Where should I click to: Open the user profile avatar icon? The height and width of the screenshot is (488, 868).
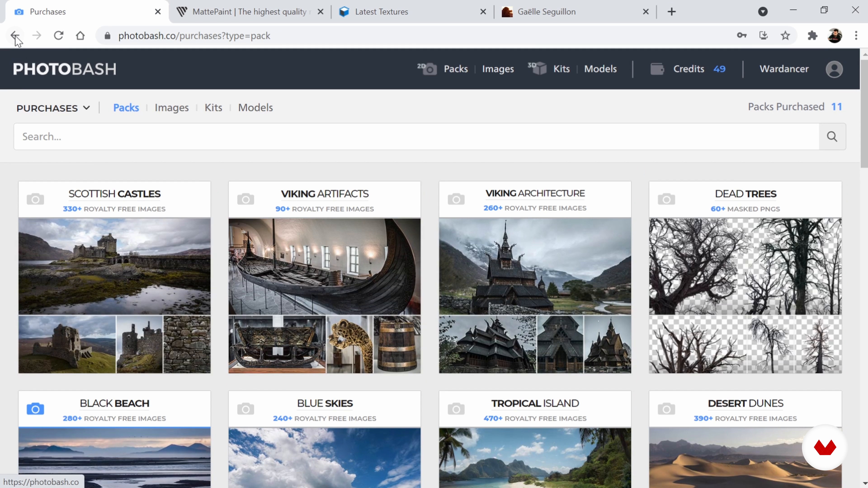click(x=834, y=69)
